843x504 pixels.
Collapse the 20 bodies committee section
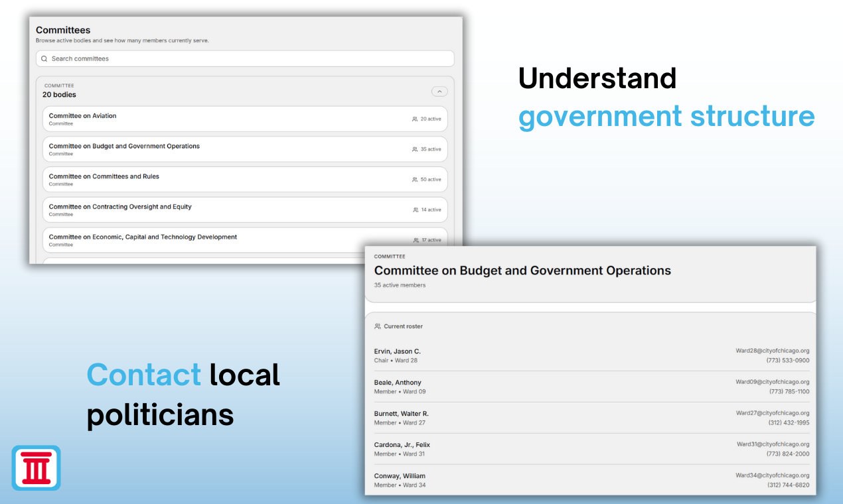pos(439,92)
